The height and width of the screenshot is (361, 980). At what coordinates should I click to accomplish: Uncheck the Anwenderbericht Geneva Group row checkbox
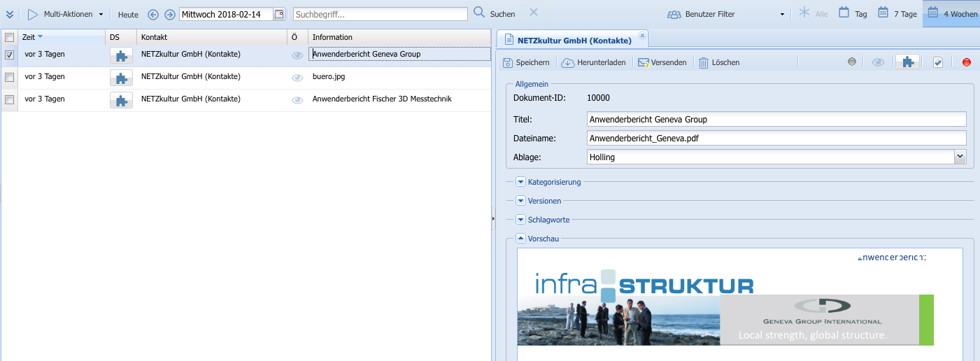tap(10, 55)
